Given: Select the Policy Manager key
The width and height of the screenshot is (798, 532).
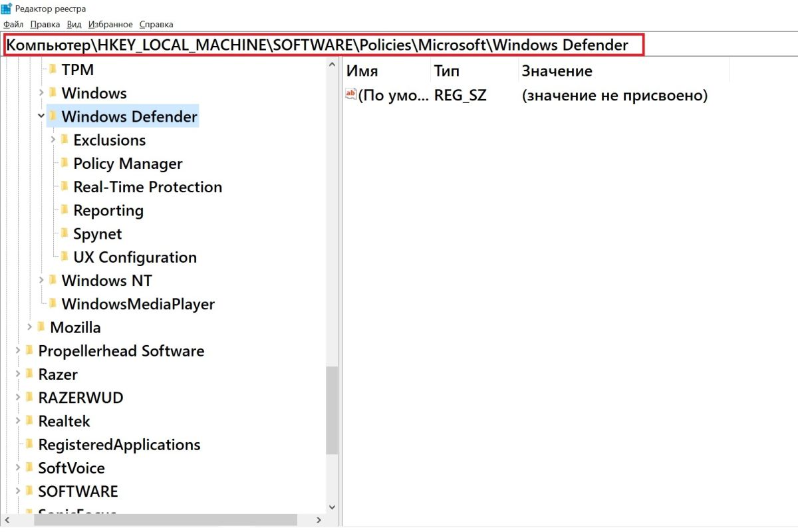Looking at the screenshot, I should tap(128, 164).
